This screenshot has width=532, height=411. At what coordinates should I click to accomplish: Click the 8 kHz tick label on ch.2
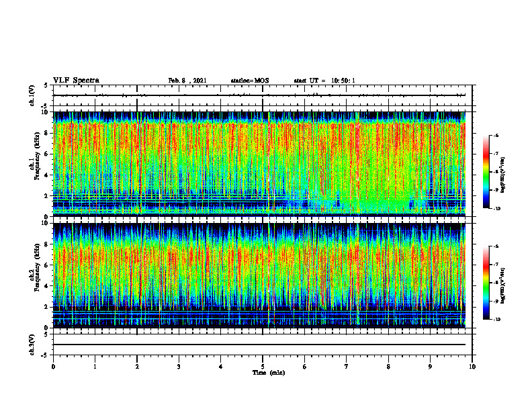pos(47,244)
